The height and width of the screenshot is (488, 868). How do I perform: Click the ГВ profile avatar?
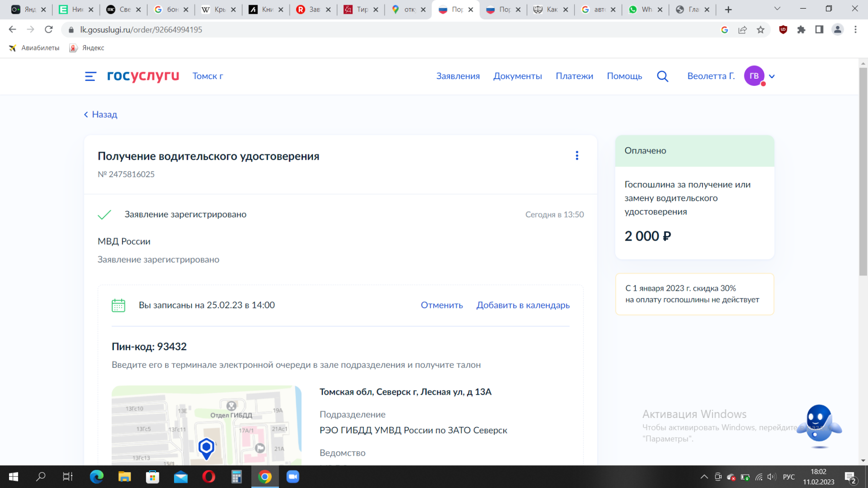754,76
